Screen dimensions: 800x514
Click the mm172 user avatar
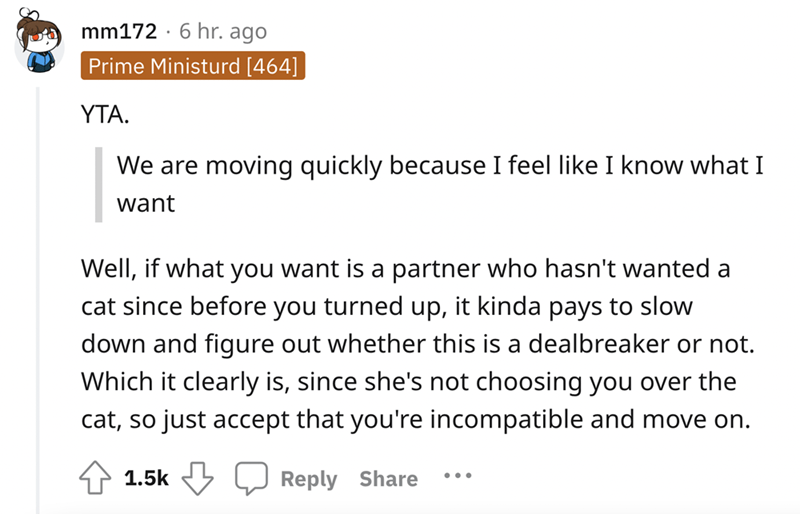click(38, 45)
